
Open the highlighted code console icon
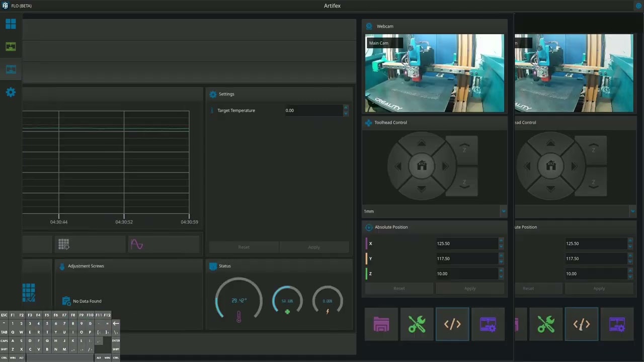pos(452,324)
